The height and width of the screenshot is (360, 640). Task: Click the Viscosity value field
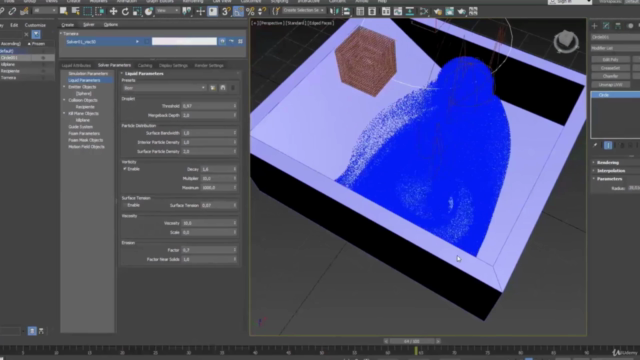coord(209,223)
